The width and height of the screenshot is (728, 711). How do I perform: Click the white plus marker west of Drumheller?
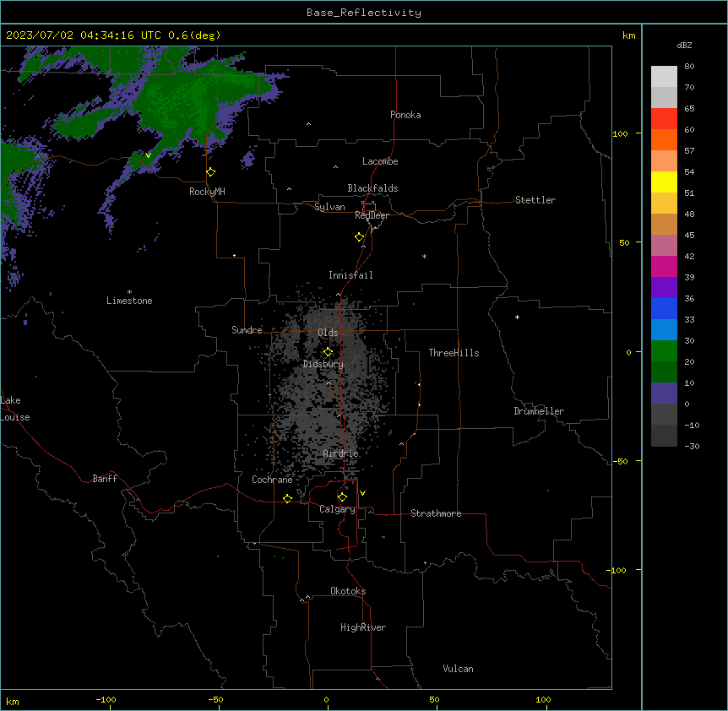pyautogui.click(x=517, y=317)
